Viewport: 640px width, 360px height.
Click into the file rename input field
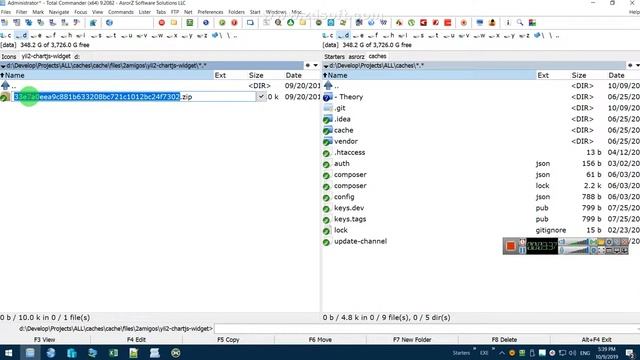[x=134, y=97]
